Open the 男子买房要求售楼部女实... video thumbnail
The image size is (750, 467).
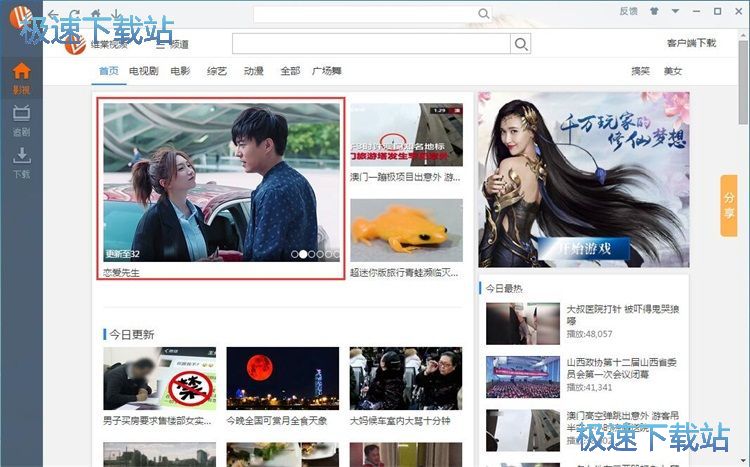[x=160, y=378]
